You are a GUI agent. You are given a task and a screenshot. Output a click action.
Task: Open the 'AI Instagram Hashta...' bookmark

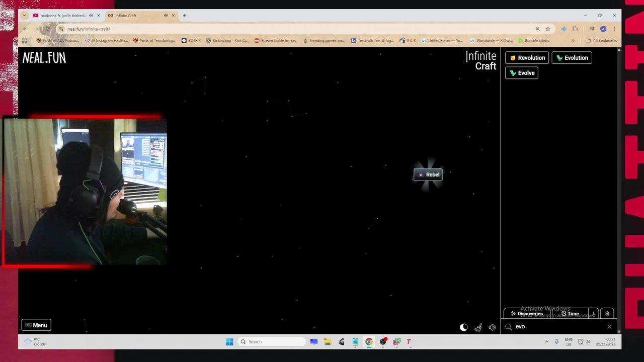(x=107, y=41)
